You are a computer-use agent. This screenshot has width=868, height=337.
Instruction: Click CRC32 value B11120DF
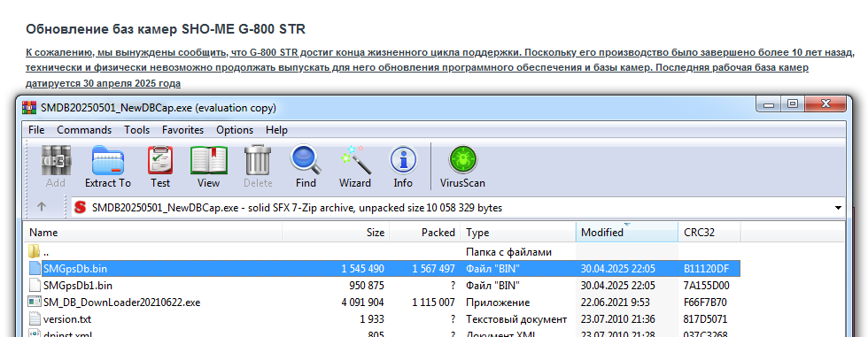click(707, 269)
